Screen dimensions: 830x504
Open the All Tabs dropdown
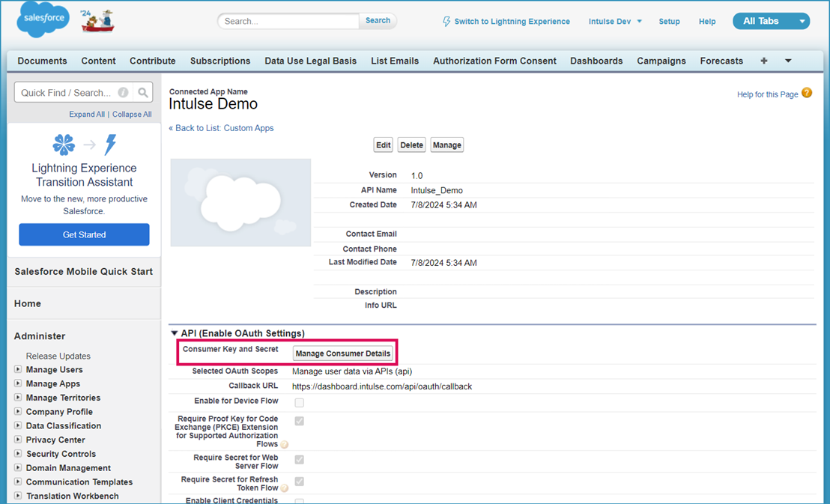tap(772, 21)
